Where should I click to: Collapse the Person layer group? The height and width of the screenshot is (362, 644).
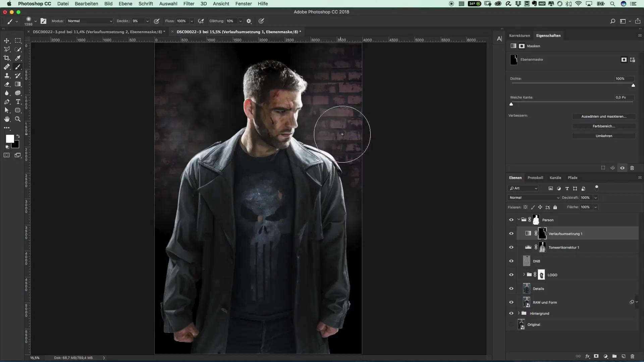point(519,220)
